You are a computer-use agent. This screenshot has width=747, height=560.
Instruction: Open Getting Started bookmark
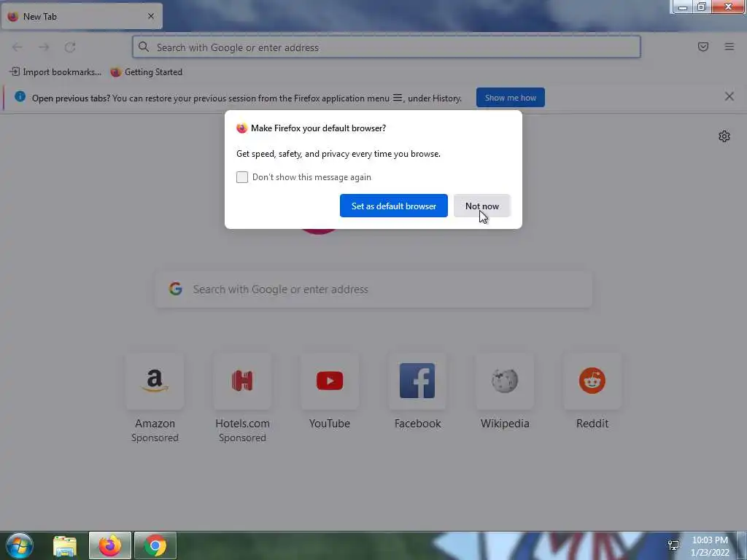[146, 72]
